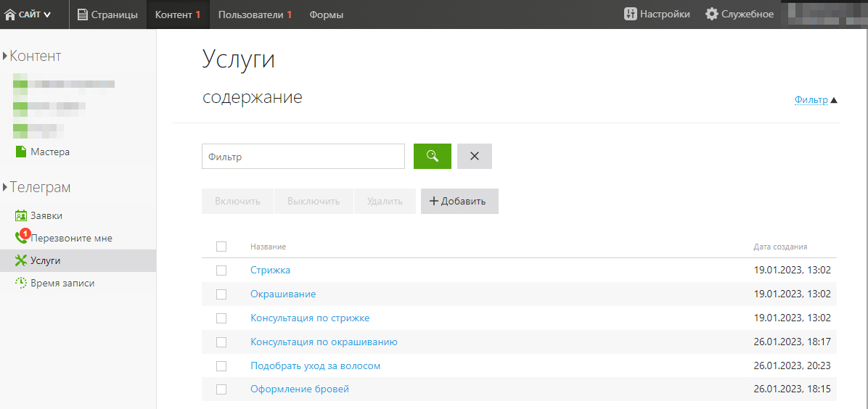Check the box for Стрижка
This screenshot has height=409, width=868.
tap(221, 270)
